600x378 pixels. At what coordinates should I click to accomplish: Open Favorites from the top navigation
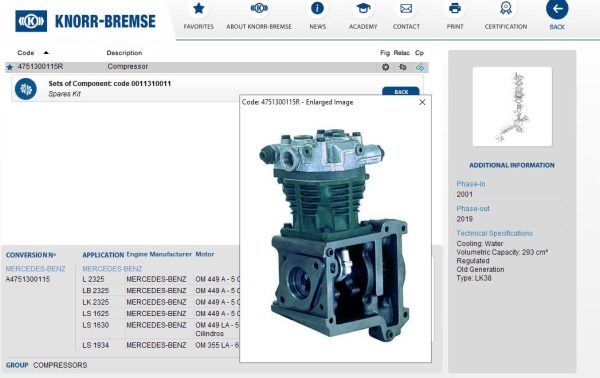point(199,8)
